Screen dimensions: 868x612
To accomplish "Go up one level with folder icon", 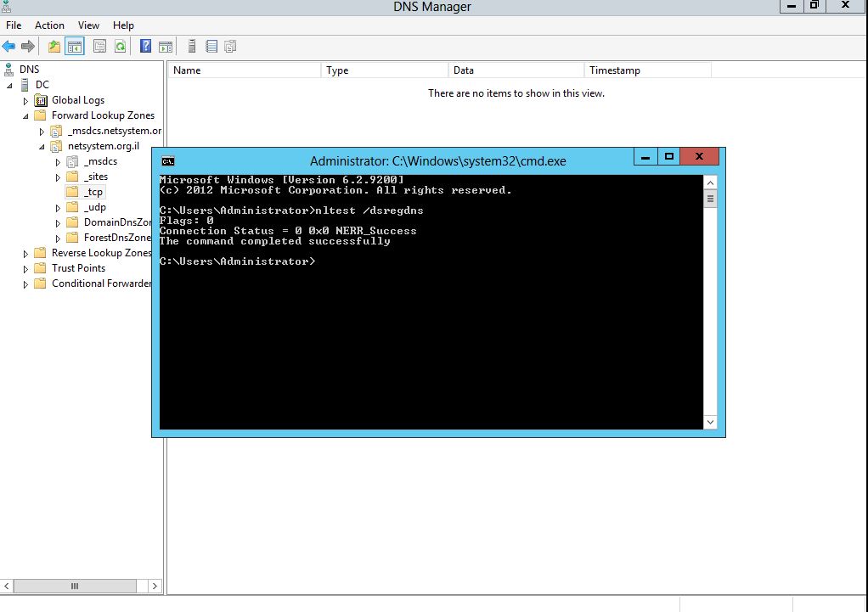I will tap(54, 47).
